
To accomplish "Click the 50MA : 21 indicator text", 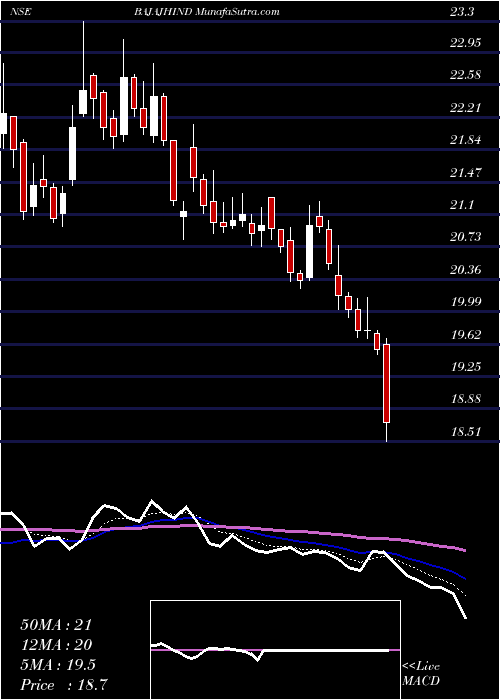I will pyautogui.click(x=56, y=625).
